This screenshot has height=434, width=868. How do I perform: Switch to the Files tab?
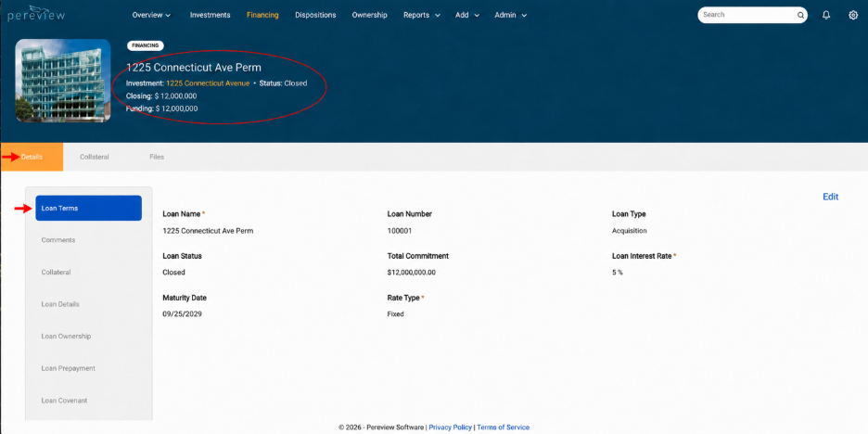(x=157, y=158)
